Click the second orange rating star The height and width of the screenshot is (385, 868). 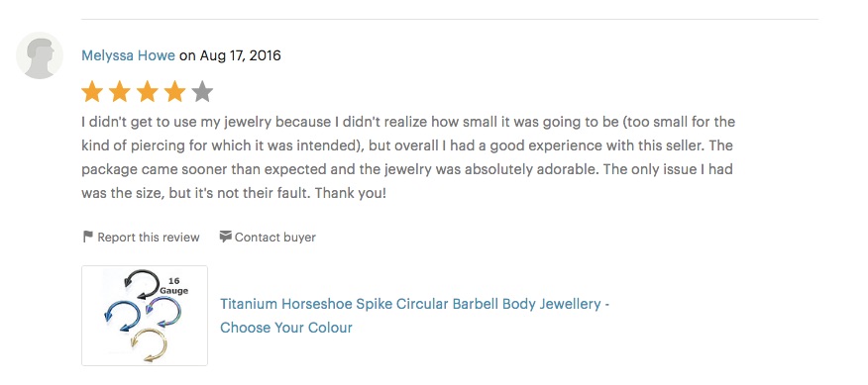(120, 92)
